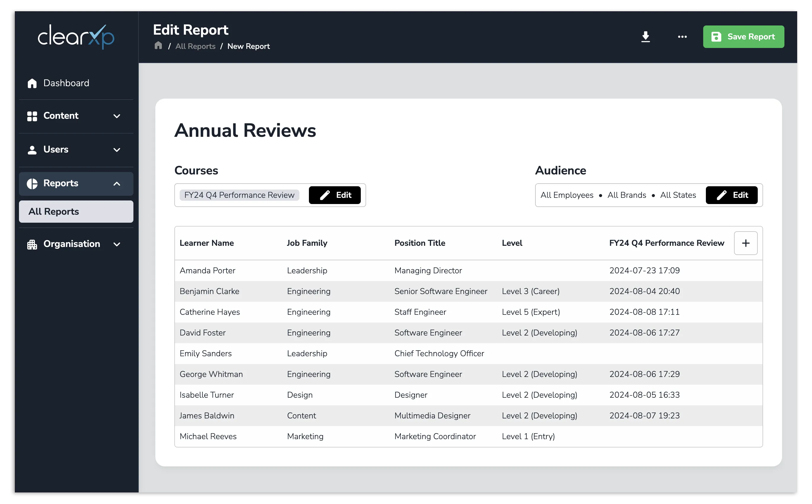812x504 pixels.
Task: Open All Reports in sidebar
Action: [x=76, y=212]
